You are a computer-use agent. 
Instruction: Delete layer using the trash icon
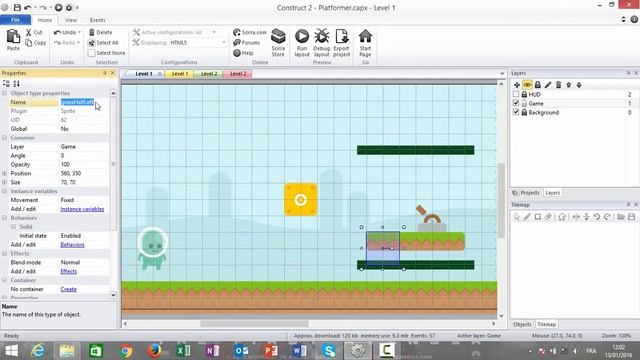558,85
